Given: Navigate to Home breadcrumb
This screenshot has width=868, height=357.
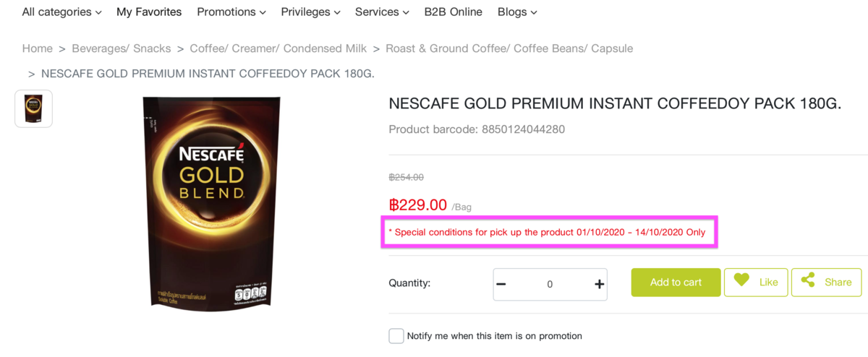Looking at the screenshot, I should (38, 48).
